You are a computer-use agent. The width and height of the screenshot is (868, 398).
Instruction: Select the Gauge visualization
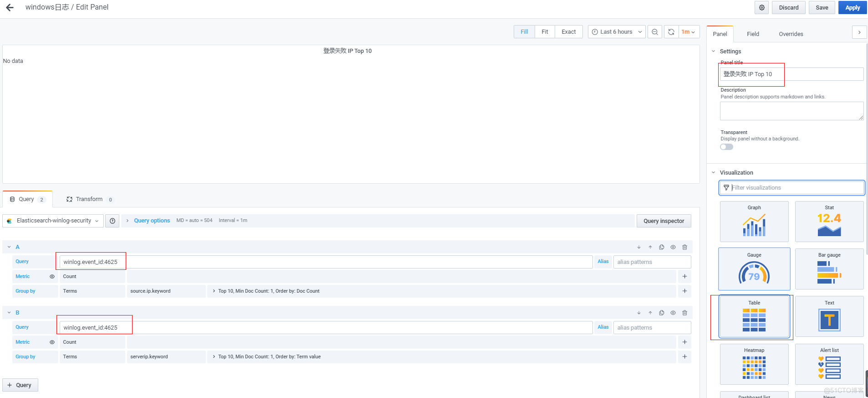pyautogui.click(x=754, y=269)
